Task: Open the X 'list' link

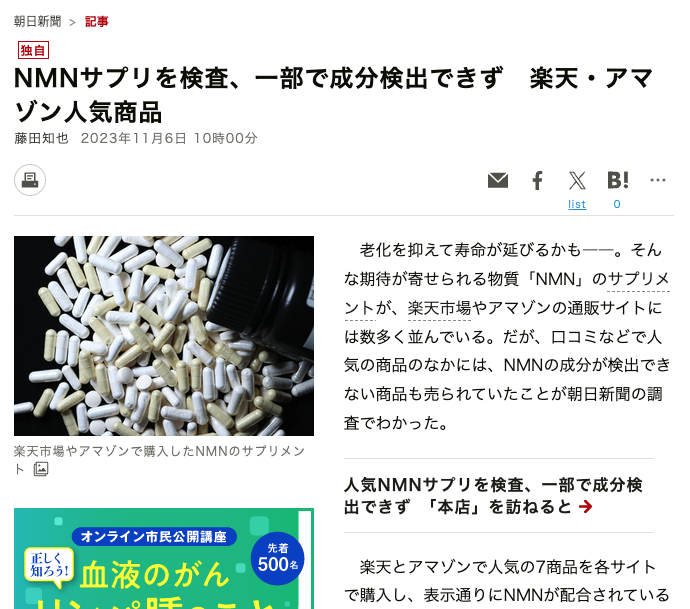Action: click(x=577, y=204)
